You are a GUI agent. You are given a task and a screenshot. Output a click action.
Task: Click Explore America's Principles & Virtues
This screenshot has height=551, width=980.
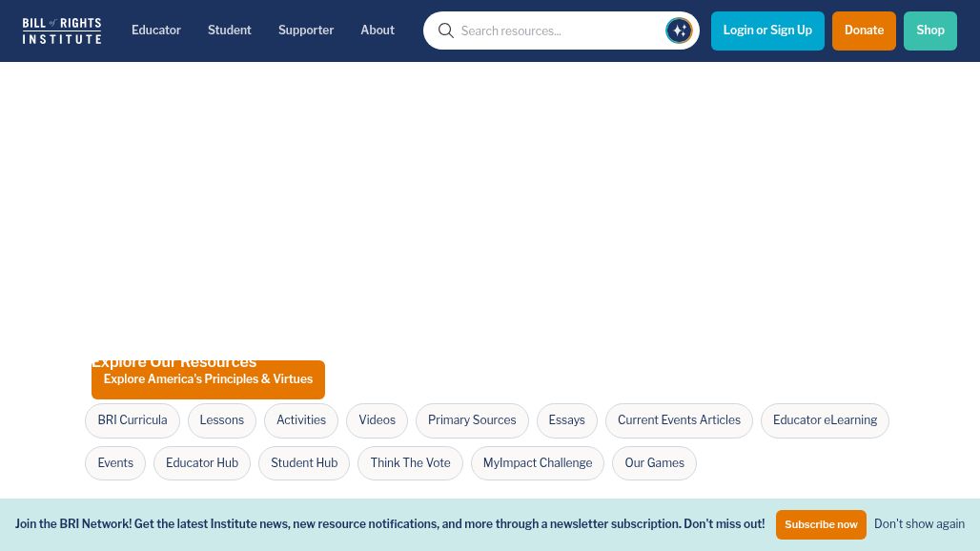coord(208,379)
